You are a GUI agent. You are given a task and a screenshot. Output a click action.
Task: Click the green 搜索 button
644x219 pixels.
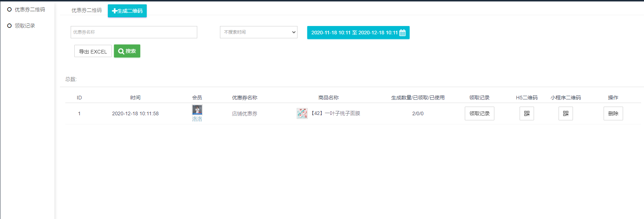(127, 51)
